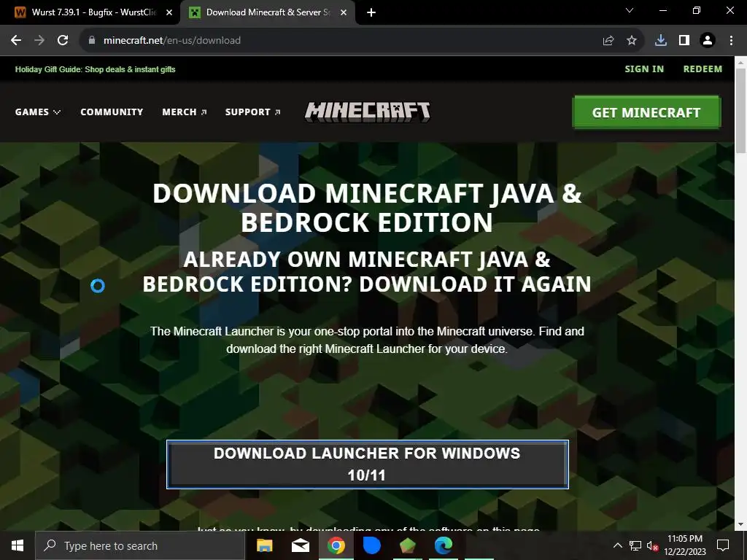
Task: Switch to the Wurst 7.39.1 Bugfix tab
Action: [x=90, y=12]
